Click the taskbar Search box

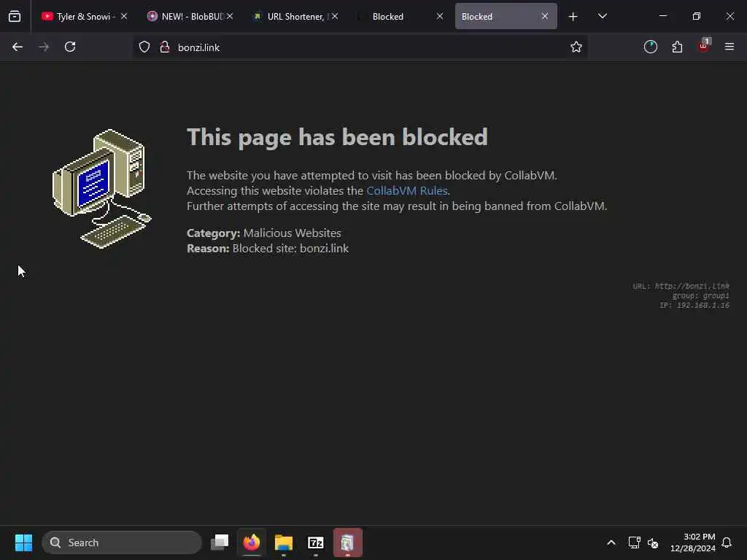[122, 542]
